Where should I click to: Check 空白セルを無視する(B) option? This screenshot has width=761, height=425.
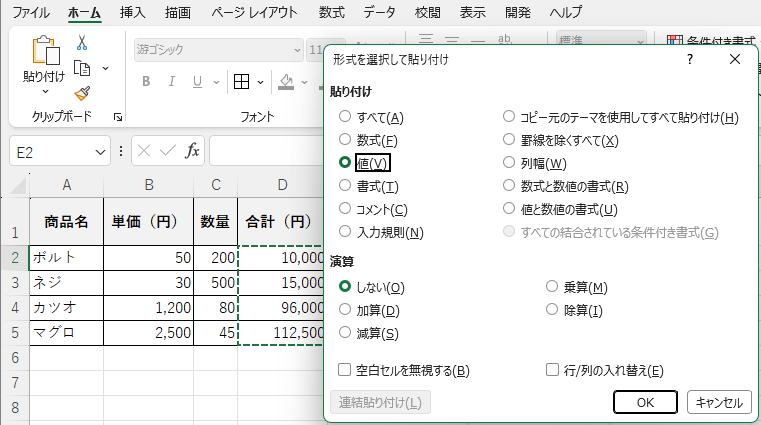[345, 370]
